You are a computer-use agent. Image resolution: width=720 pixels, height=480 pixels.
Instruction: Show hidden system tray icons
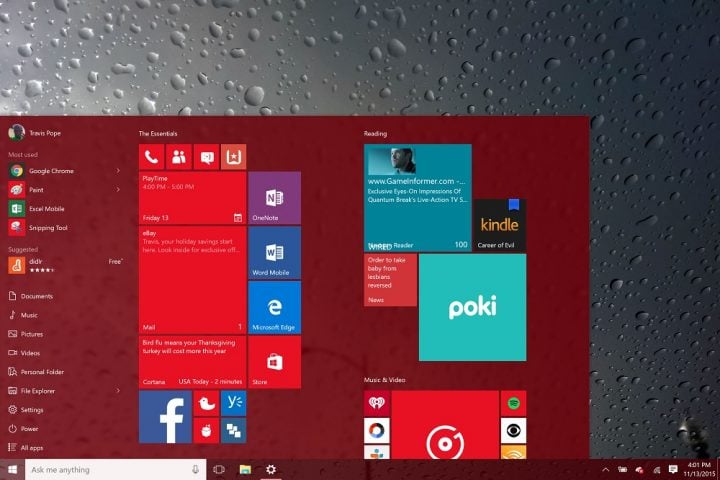click(x=606, y=469)
